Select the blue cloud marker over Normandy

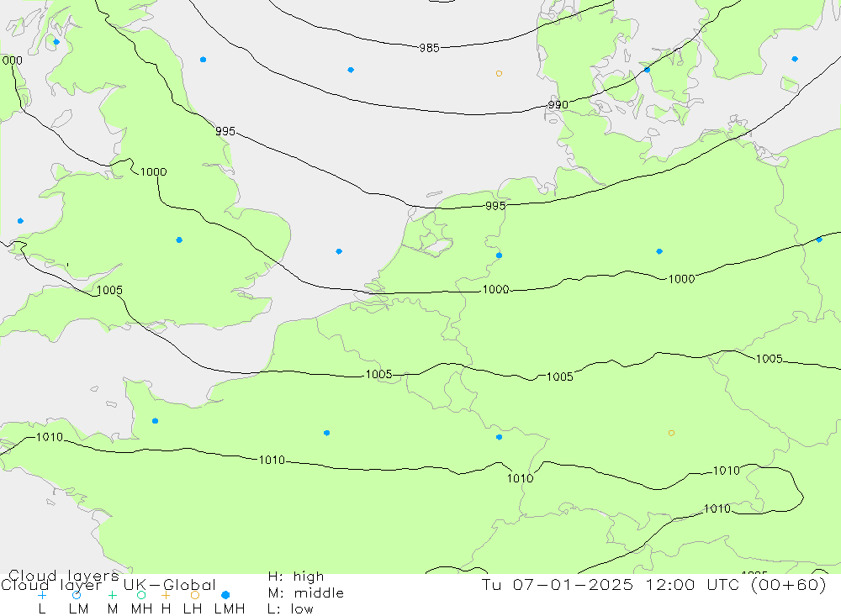(155, 421)
